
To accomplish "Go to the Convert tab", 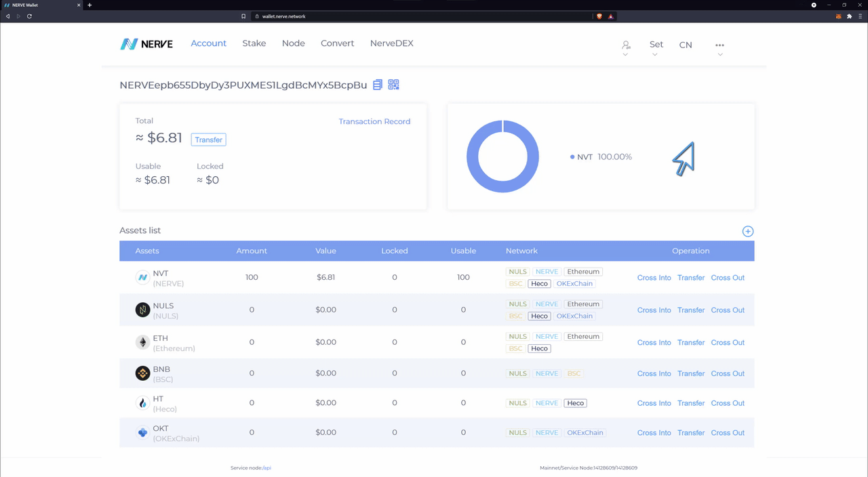I will click(337, 43).
